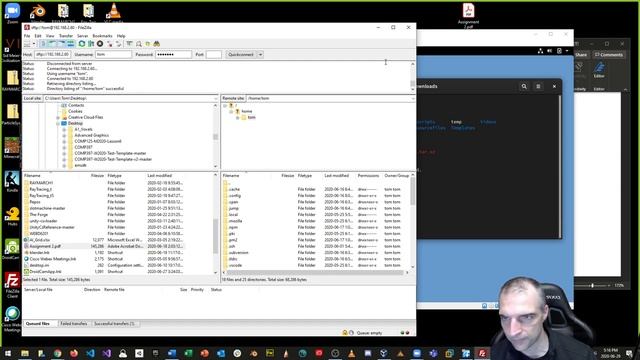The image size is (640, 360).
Task: Click the Host input field
Action: tap(53, 54)
